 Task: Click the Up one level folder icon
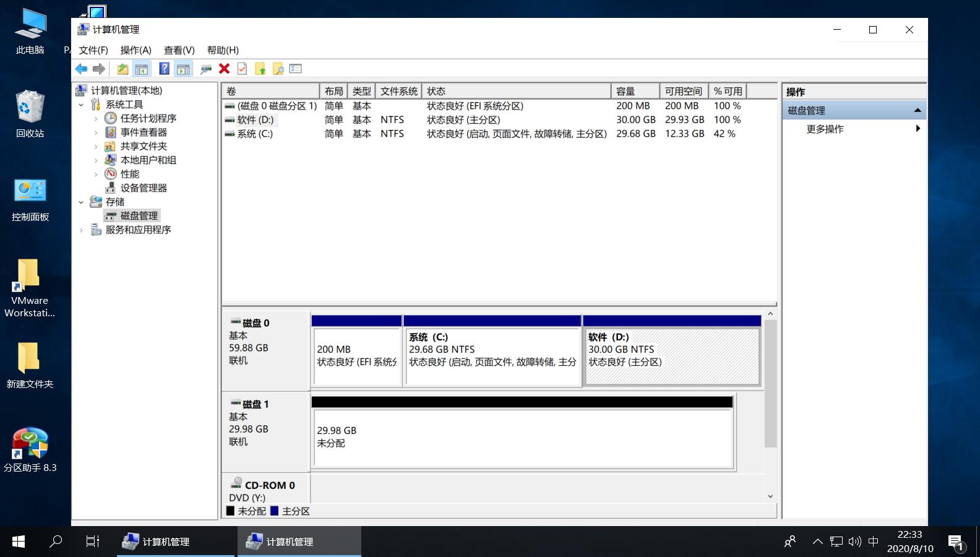(x=123, y=69)
